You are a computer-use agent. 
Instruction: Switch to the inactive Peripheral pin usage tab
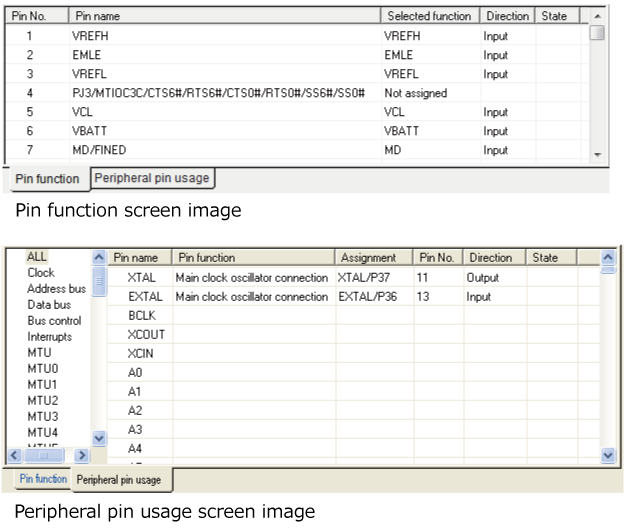pos(153,178)
